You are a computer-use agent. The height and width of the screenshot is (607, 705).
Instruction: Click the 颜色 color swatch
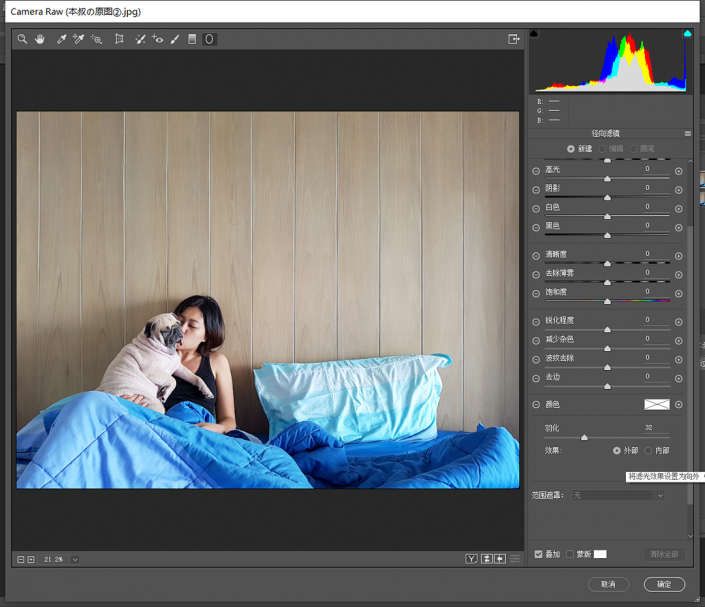coord(656,404)
